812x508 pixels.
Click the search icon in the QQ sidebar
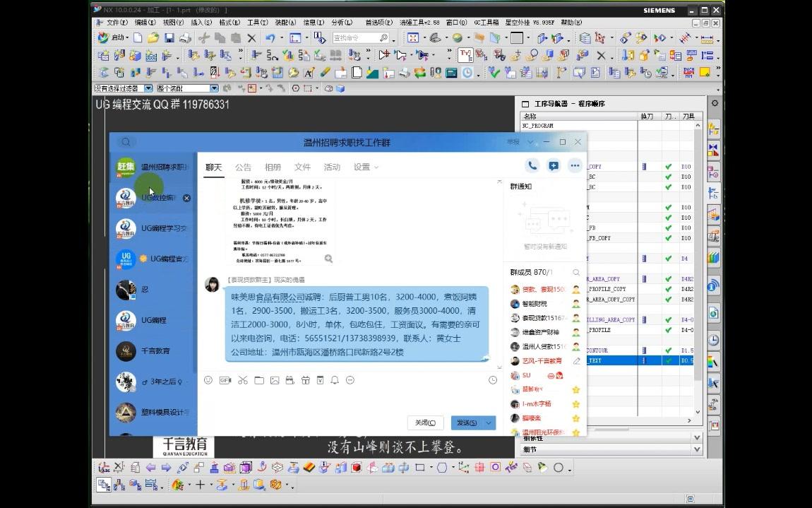tap(126, 141)
